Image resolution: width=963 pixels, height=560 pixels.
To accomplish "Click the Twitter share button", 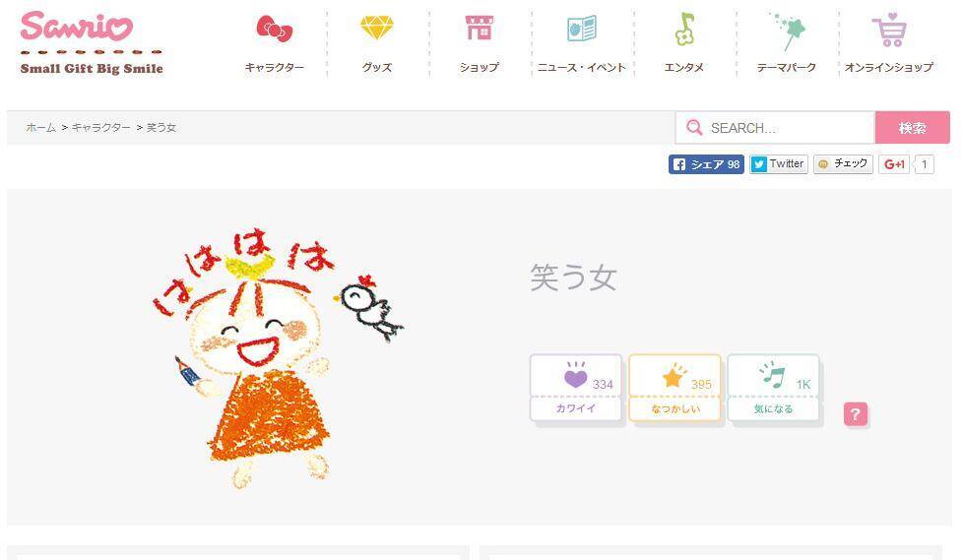I will click(x=778, y=164).
